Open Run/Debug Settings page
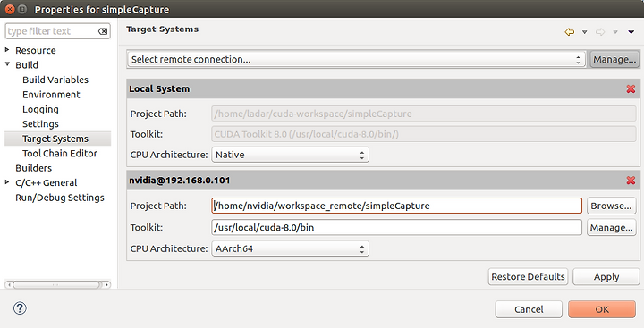The width and height of the screenshot is (644, 328). [60, 198]
